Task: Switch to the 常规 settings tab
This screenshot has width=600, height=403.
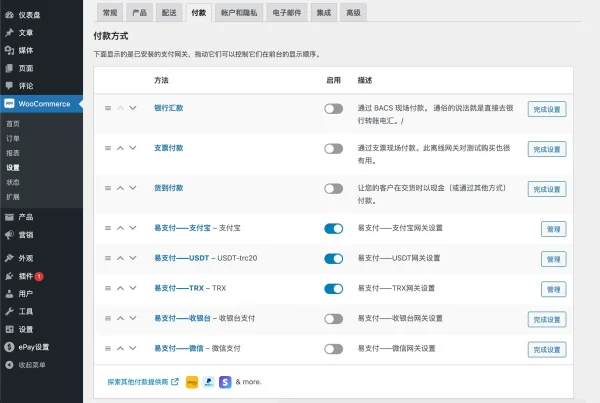Action: tap(110, 13)
